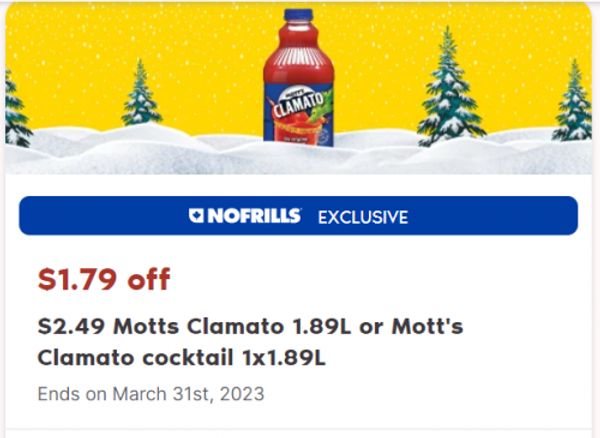This screenshot has width=600, height=438.
Task: Click the "Ends on March 31st, 2023" date
Action: pyautogui.click(x=151, y=394)
